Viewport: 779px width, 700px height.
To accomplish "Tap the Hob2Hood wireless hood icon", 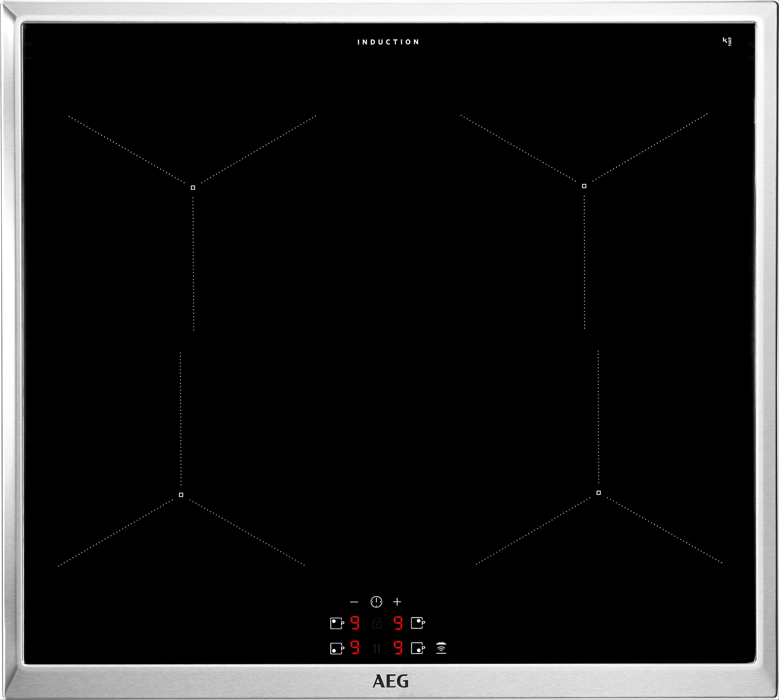I will click(441, 648).
